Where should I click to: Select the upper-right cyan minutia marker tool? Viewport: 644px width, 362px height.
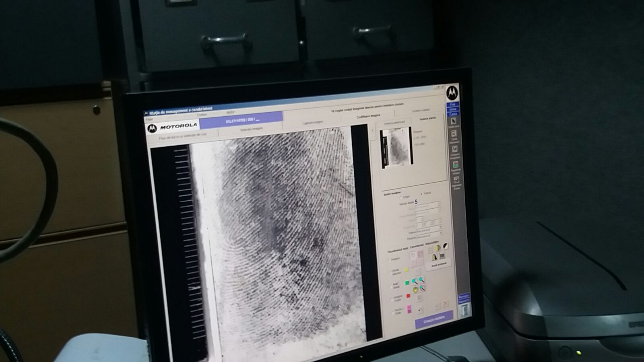(421, 280)
